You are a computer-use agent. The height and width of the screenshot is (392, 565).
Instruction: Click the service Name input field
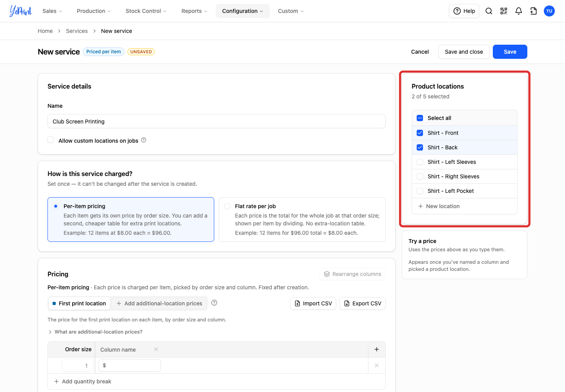pyautogui.click(x=217, y=121)
